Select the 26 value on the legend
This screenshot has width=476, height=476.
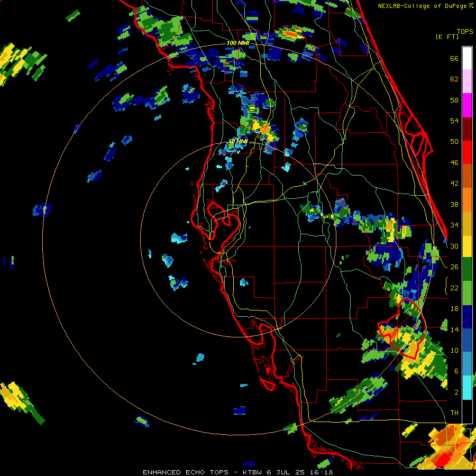tap(454, 267)
